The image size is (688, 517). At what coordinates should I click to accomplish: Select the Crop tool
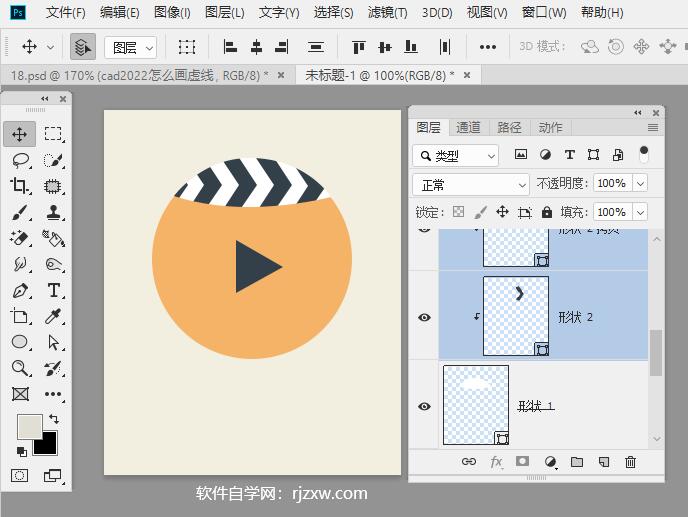20,186
